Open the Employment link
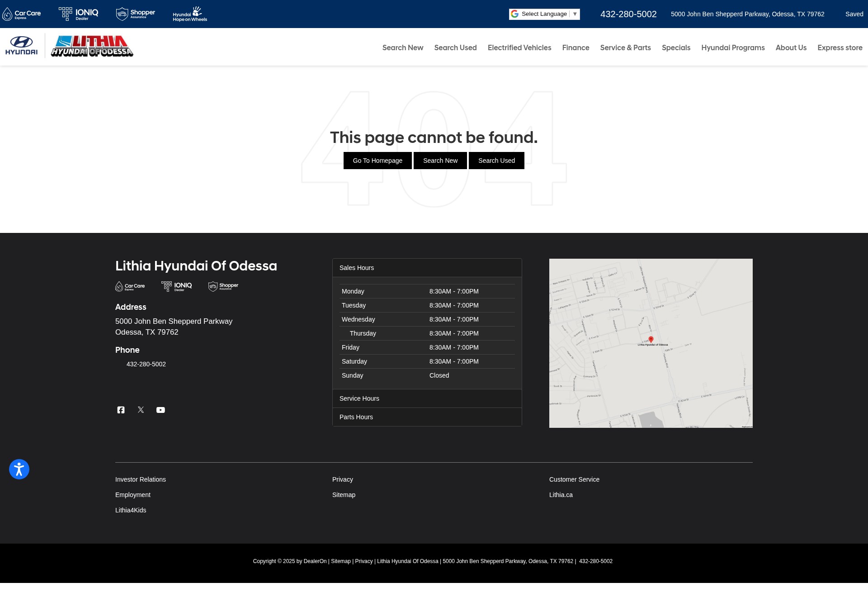The image size is (868, 592). (x=133, y=495)
